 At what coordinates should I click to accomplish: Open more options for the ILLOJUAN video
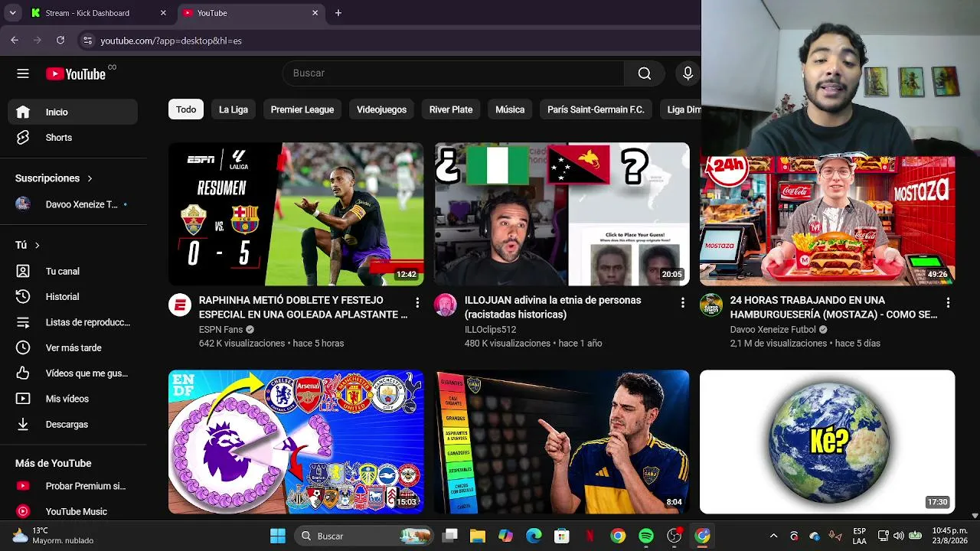point(683,303)
